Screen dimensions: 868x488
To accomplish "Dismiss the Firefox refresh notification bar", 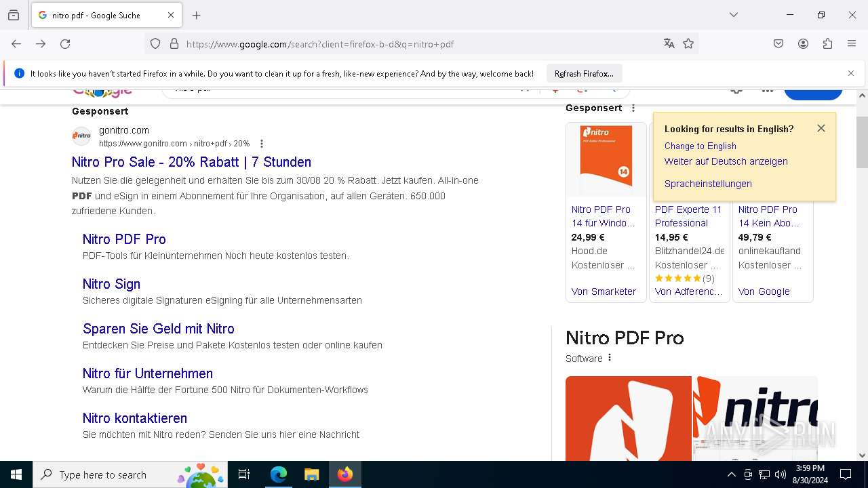I will click(851, 73).
